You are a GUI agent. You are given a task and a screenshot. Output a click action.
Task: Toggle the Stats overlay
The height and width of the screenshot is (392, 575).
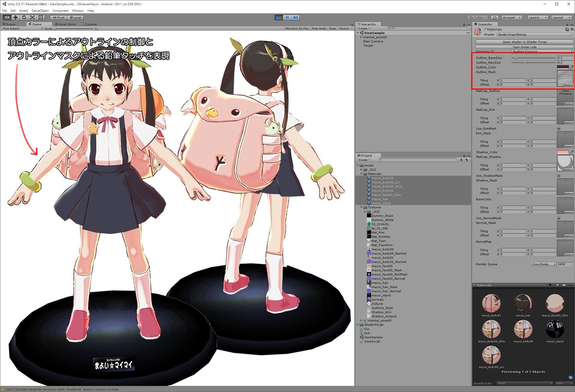(333, 29)
